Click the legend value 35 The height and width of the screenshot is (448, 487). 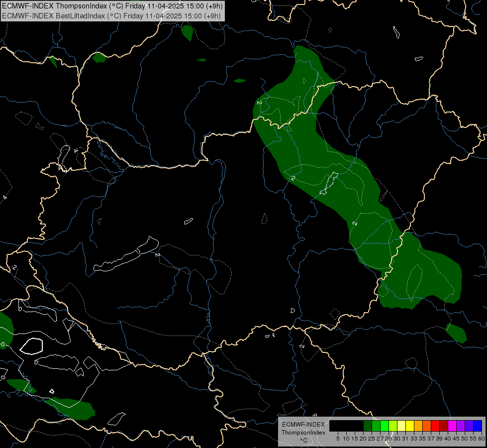click(422, 439)
